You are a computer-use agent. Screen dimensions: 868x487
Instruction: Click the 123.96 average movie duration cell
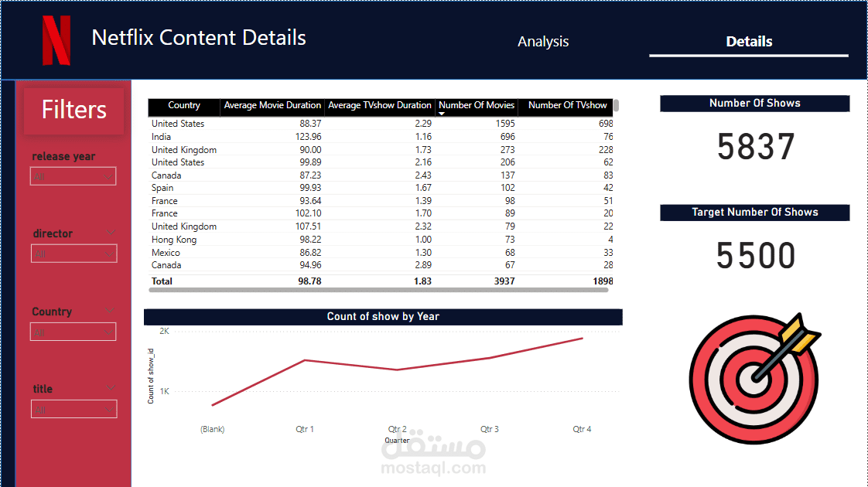click(309, 137)
